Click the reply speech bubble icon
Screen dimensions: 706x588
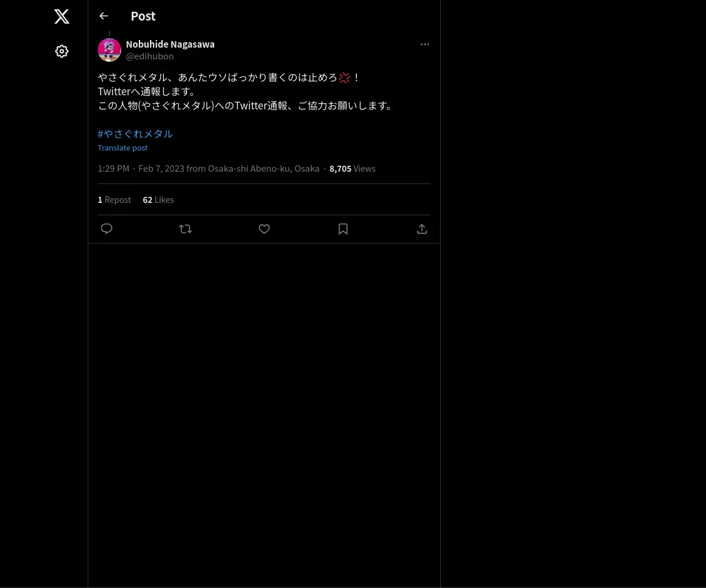pyautogui.click(x=106, y=229)
